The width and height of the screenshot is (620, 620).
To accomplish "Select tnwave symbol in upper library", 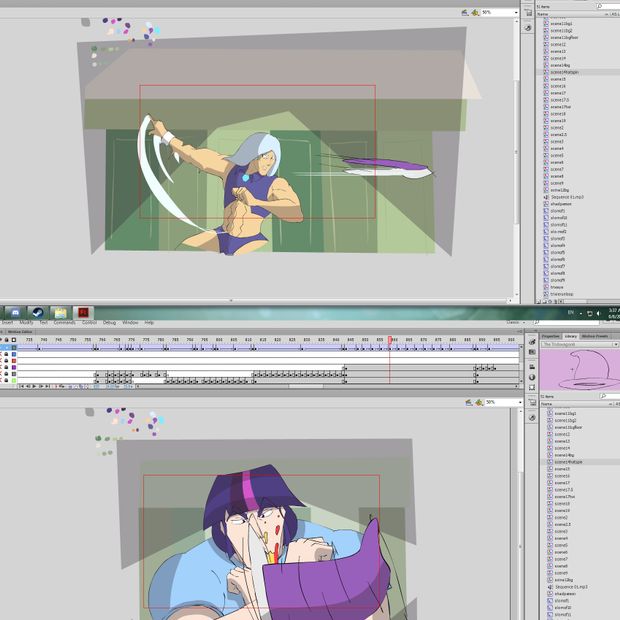I will (557, 287).
